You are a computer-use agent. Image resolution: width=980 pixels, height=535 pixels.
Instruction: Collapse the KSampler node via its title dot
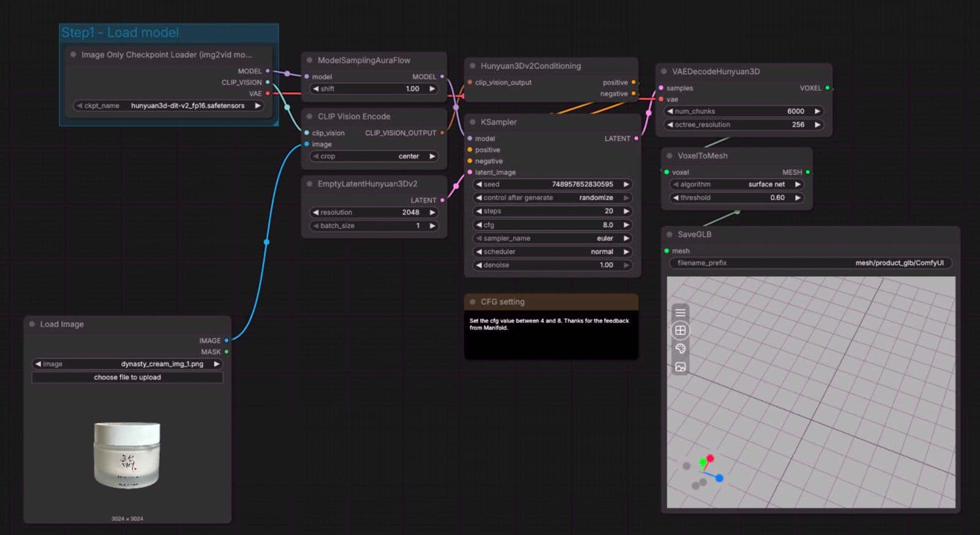pyautogui.click(x=472, y=122)
